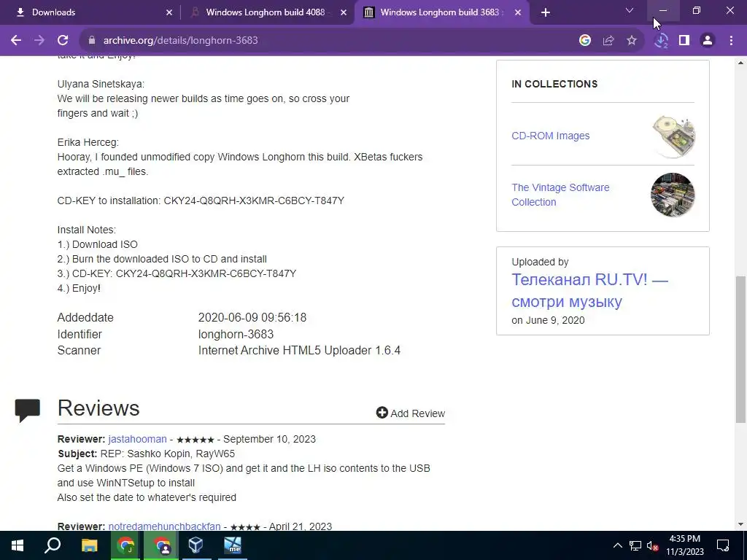Open The Vintage Software Collection link
Screen dimensions: 747x560
[x=560, y=195]
